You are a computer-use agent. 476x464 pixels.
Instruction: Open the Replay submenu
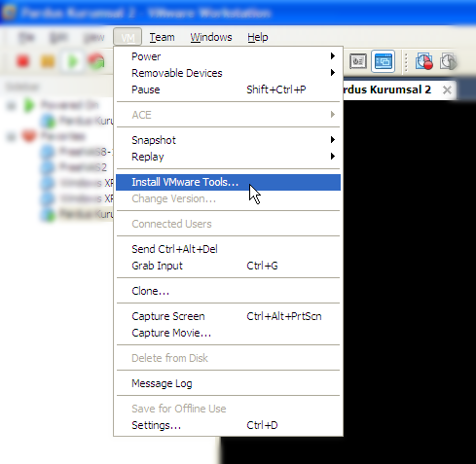pyautogui.click(x=228, y=157)
